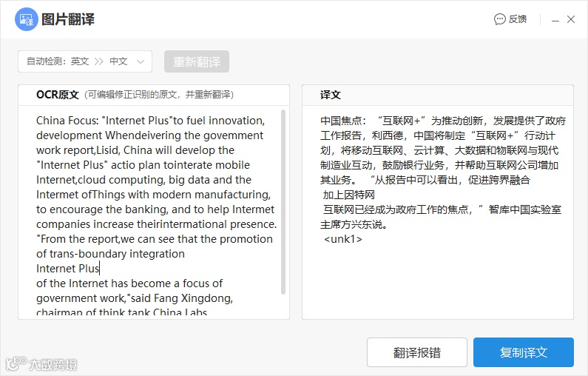Open the 自动检测：英文 source language selector
The image size is (588, 376).
point(58,61)
